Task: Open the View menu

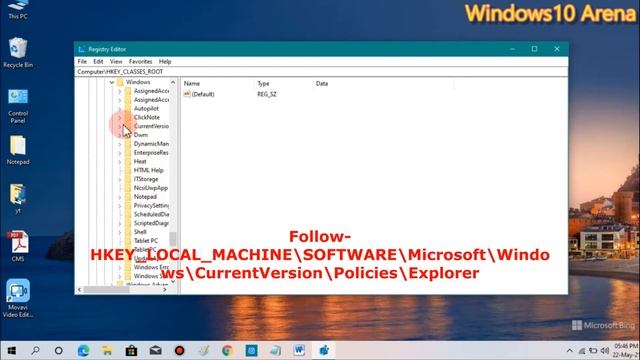Action: tap(116, 61)
